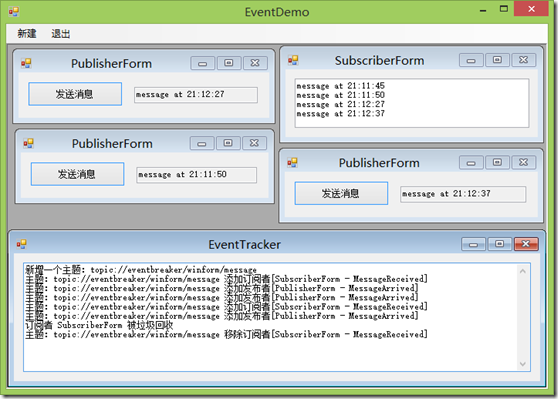The height and width of the screenshot is (399, 558).
Task: Maximize the SubscriberForm window
Action: (497, 60)
